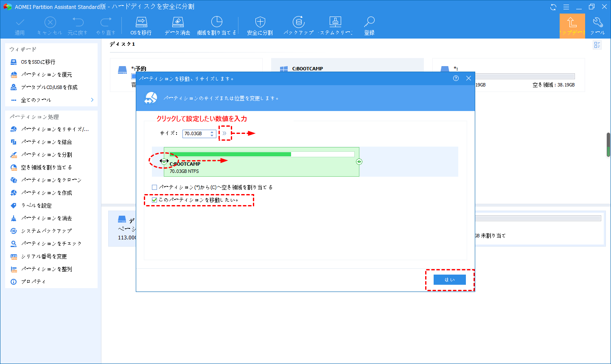Click the vertical scrollbar in the main window
Image resolution: width=611 pixels, height=364 pixels.
(x=608, y=144)
